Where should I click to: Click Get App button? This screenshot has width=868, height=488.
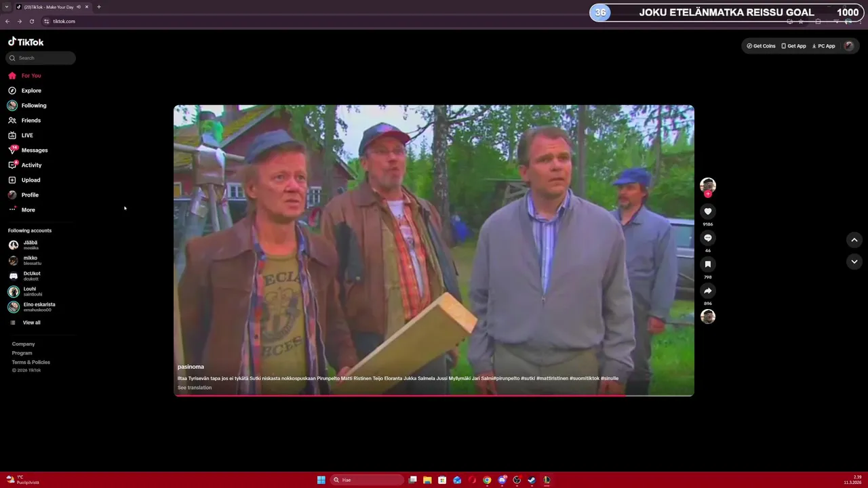793,46
